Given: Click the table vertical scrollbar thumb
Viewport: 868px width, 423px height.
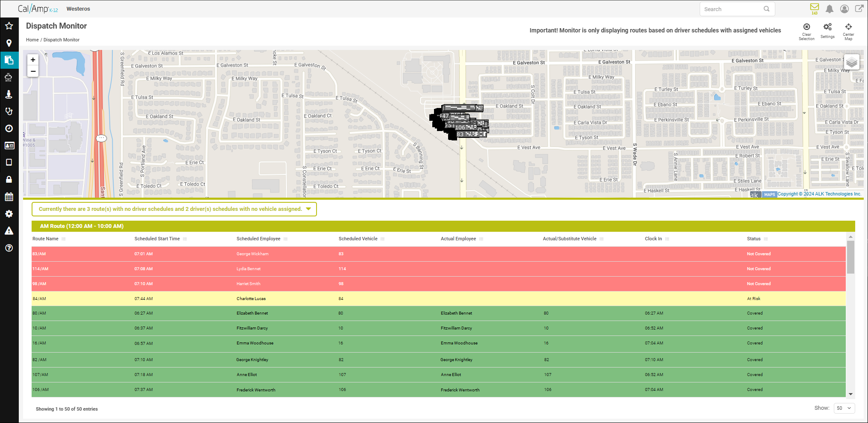Looking at the screenshot, I should point(850,257).
